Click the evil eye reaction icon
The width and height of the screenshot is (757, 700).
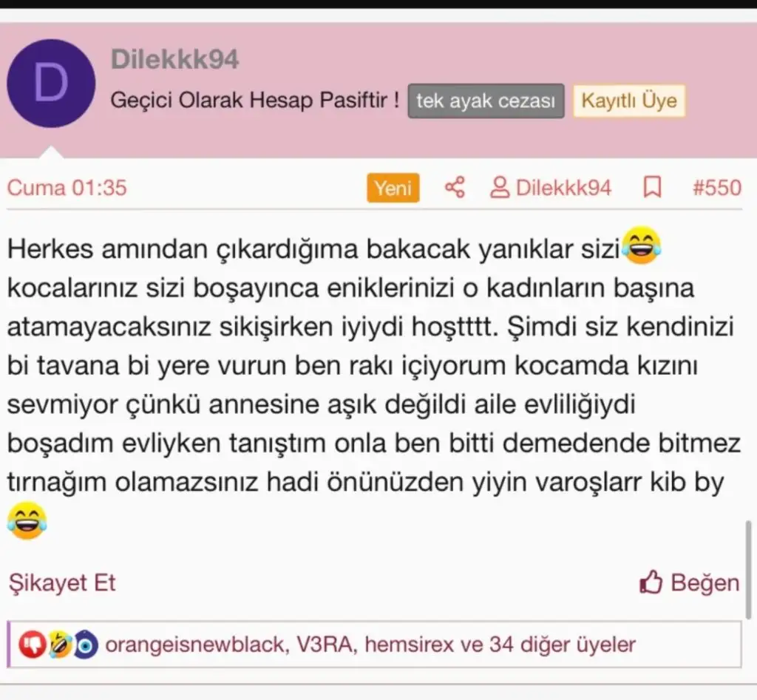pos(86,645)
